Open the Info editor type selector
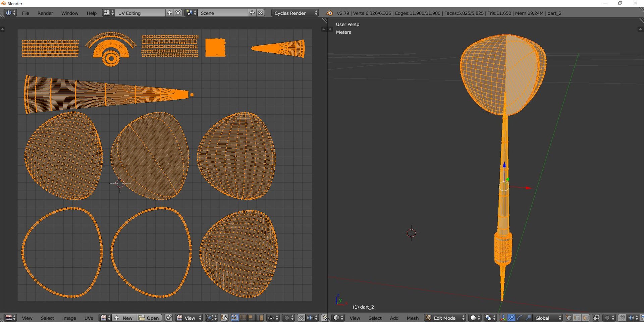 tap(10, 13)
